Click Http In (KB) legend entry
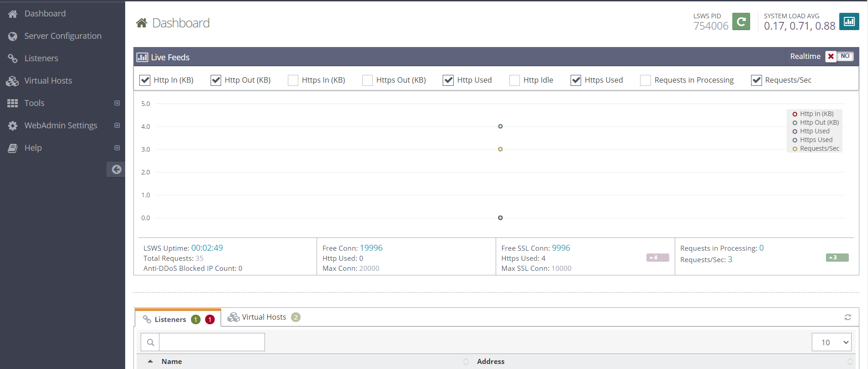 [x=813, y=114]
